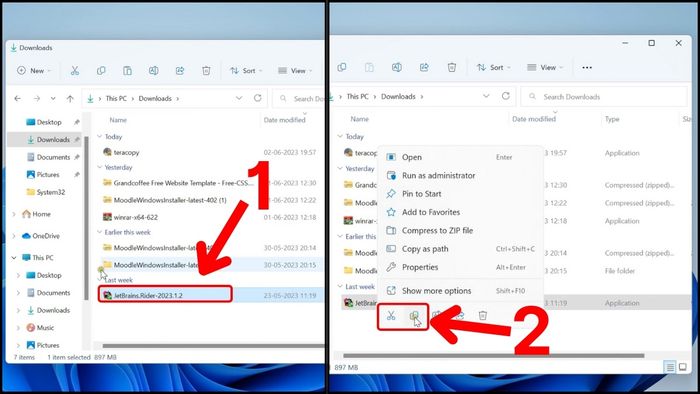The height and width of the screenshot is (394, 700).
Task: Collapse the Today group in left window
Action: click(x=100, y=137)
